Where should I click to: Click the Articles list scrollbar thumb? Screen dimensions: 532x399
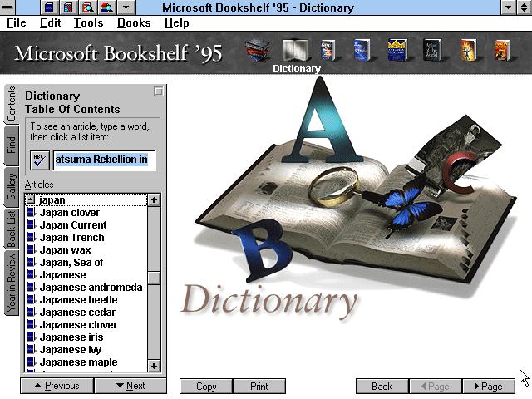[154, 278]
